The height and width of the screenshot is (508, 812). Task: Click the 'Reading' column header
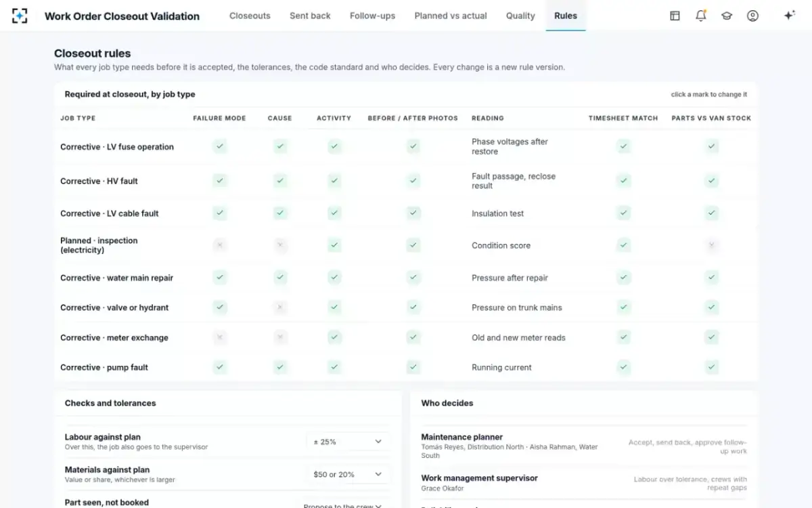point(488,118)
